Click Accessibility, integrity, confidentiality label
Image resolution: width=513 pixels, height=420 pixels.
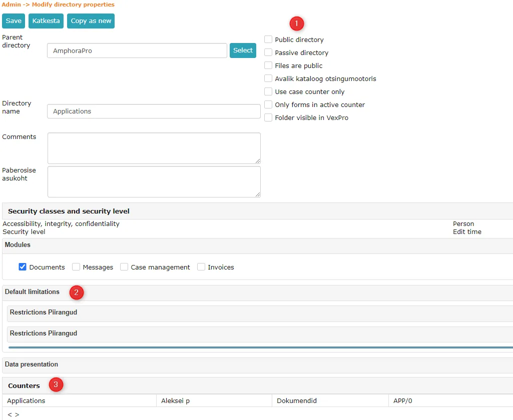point(61,224)
